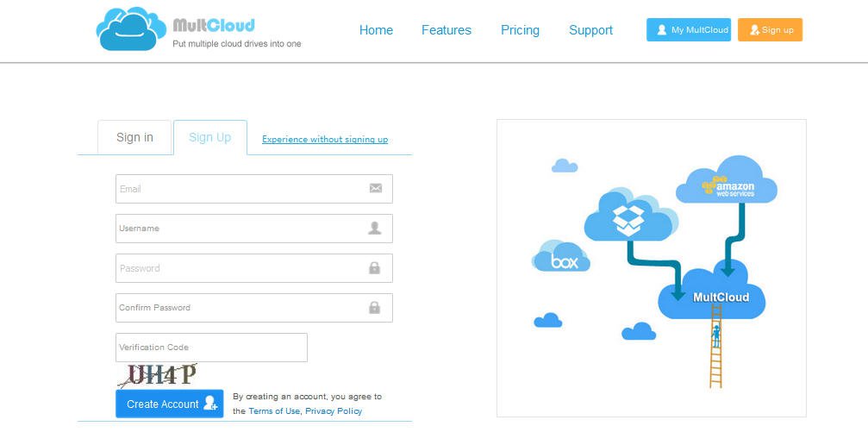Click the Create Account button
The image size is (868, 445).
tap(170, 404)
